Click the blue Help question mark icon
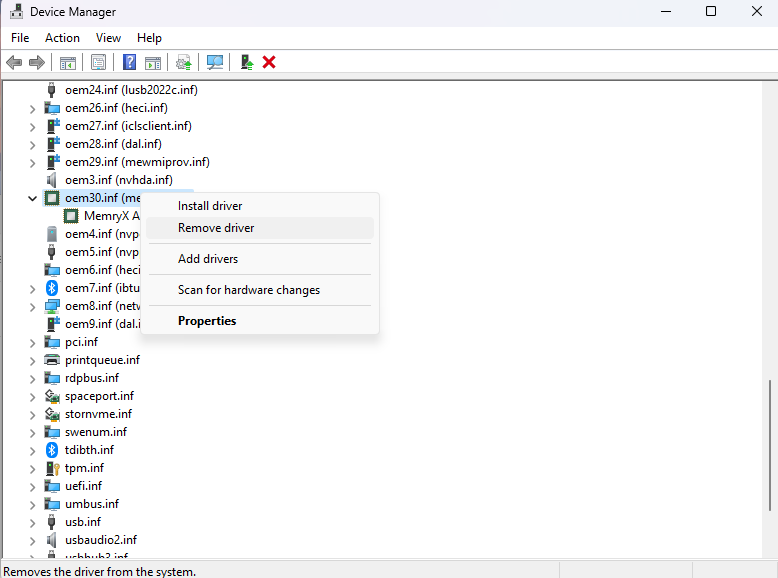The image size is (778, 578). [129, 62]
